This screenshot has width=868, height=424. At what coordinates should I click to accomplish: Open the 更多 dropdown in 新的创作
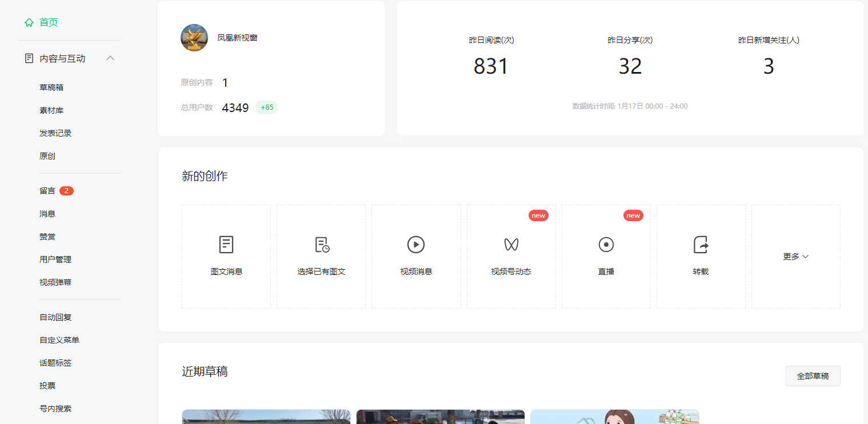point(795,256)
